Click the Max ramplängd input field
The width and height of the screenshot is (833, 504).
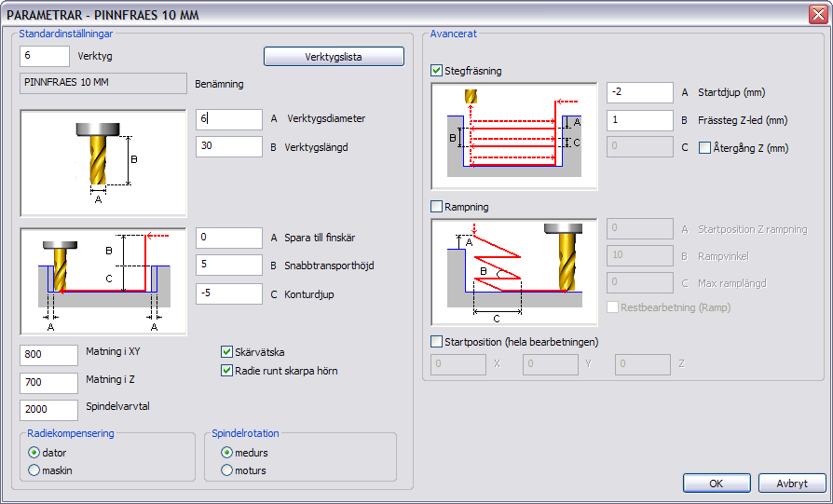pos(639,282)
